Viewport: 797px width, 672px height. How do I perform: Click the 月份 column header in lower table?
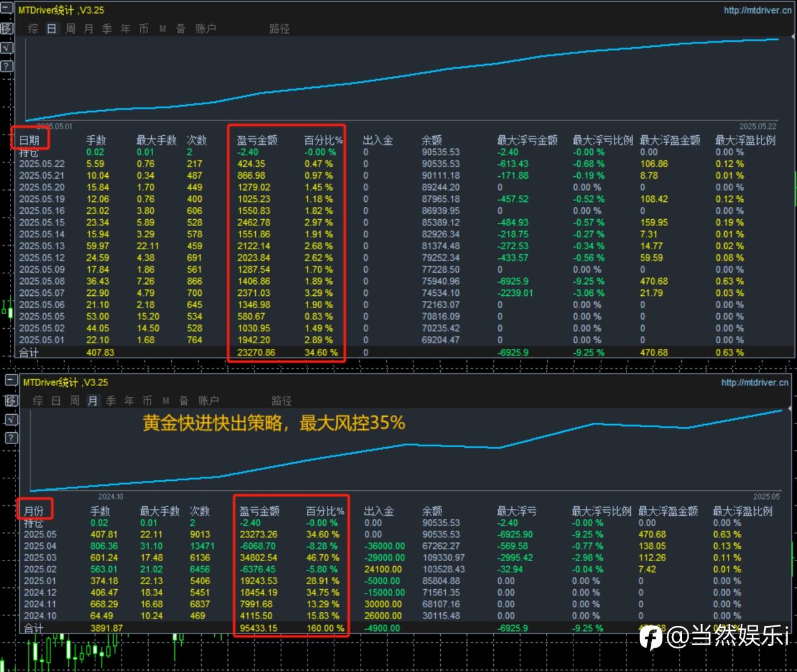pyautogui.click(x=34, y=511)
